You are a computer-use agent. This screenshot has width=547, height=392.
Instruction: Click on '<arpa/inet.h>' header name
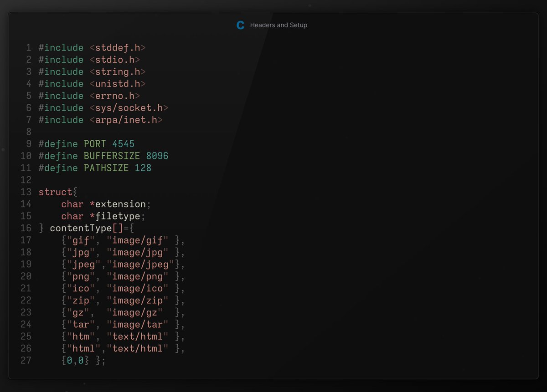click(x=126, y=120)
